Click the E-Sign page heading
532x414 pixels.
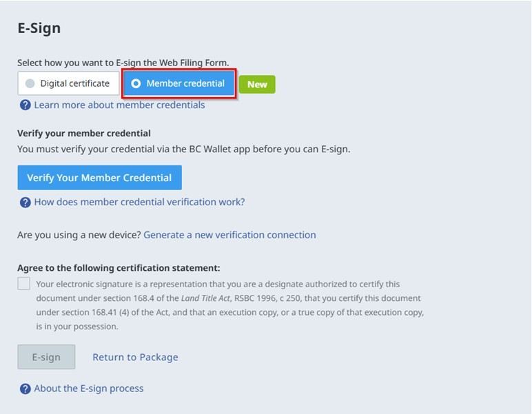39,28
